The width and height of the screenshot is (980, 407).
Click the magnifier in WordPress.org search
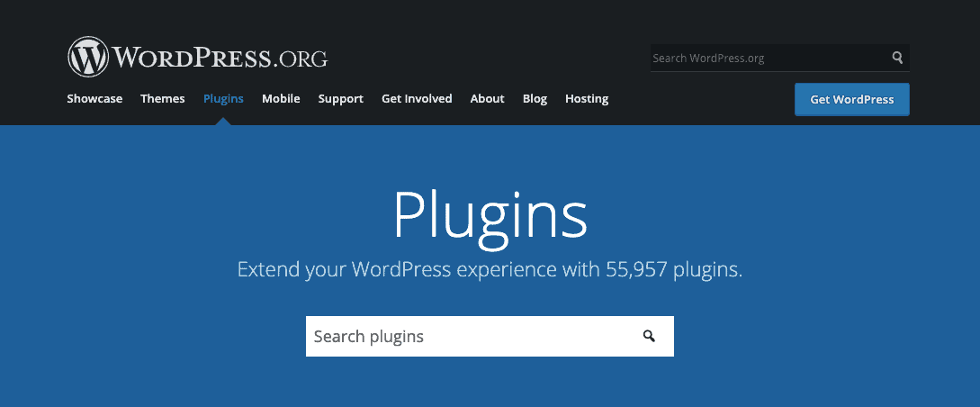897,59
